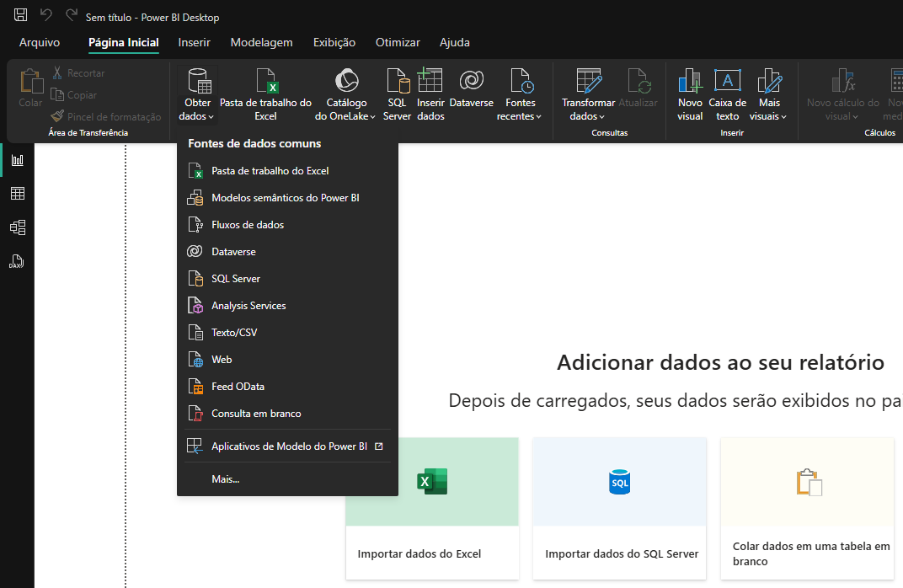Choose Dataverse in the dropdown menu
This screenshot has width=903, height=588.
tap(287, 252)
